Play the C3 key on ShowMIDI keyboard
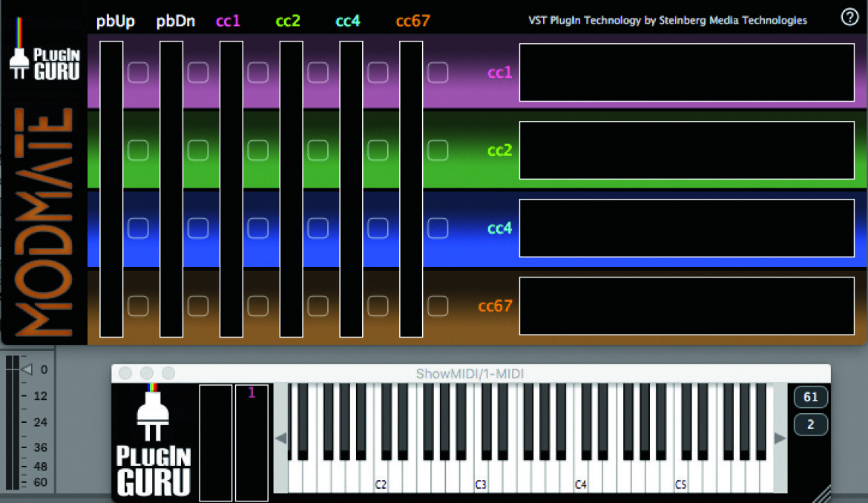868x503 pixels. (x=481, y=479)
